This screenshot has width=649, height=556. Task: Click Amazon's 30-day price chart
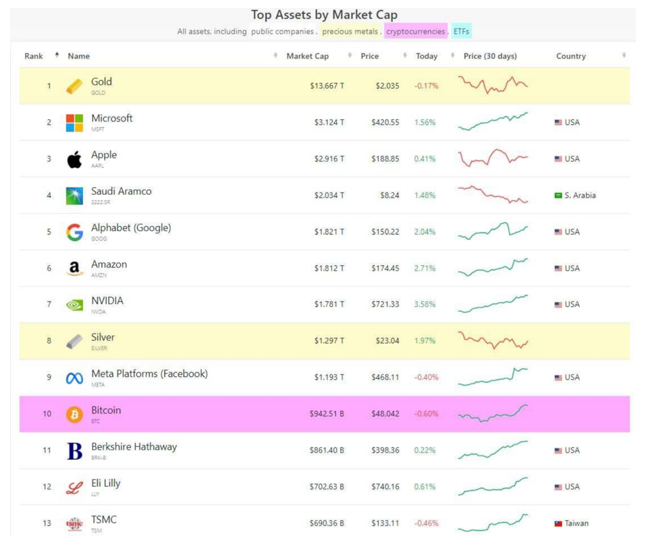click(x=493, y=267)
